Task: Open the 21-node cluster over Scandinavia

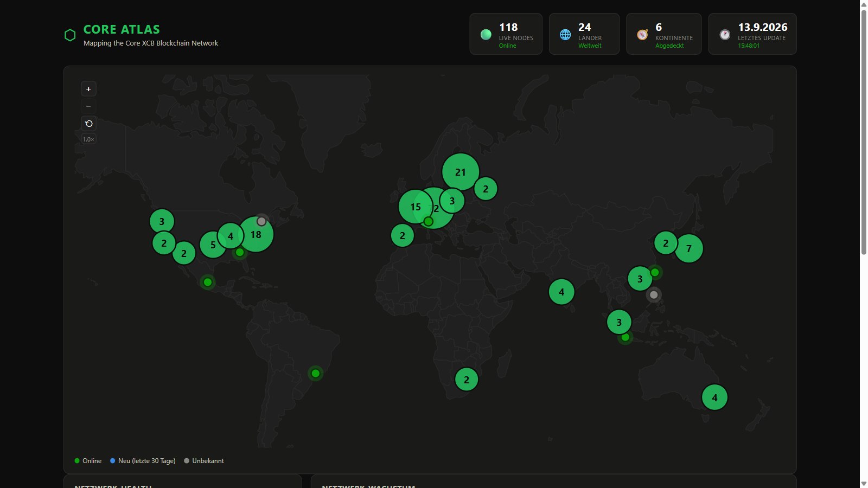Action: tap(461, 172)
